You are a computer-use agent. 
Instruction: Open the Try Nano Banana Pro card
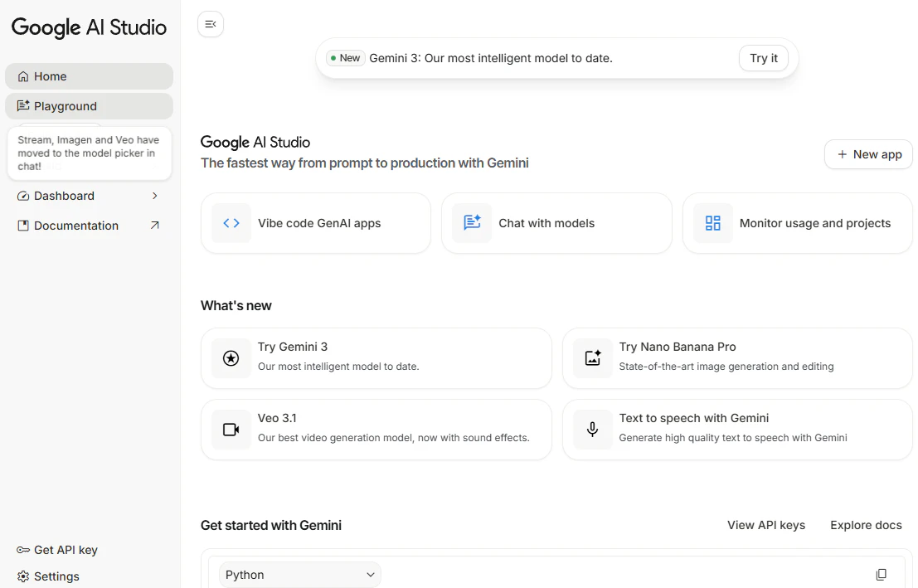coord(738,358)
